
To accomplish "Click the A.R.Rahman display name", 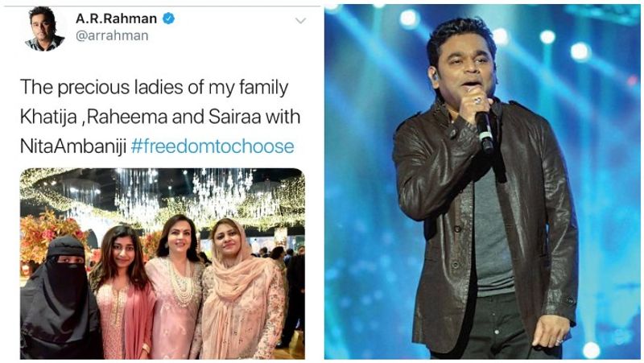I will pos(116,18).
